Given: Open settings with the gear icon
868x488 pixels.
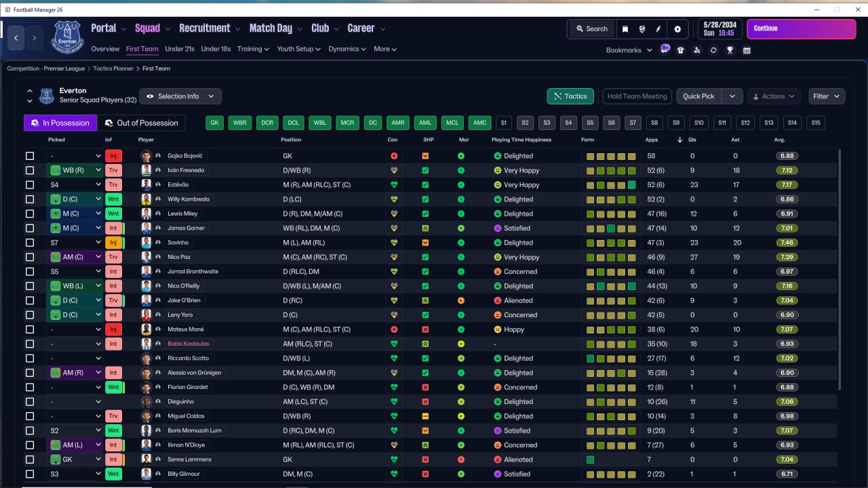Looking at the screenshot, I should click(677, 29).
